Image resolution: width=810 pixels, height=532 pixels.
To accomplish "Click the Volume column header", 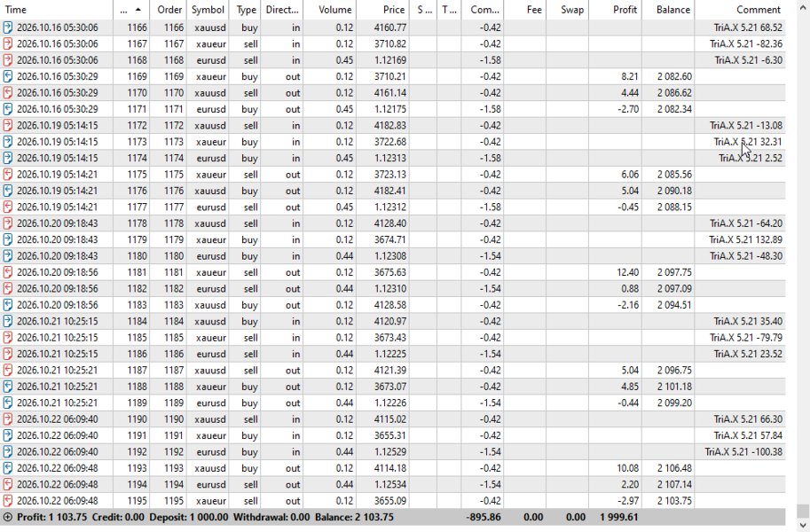I will tap(329, 9).
